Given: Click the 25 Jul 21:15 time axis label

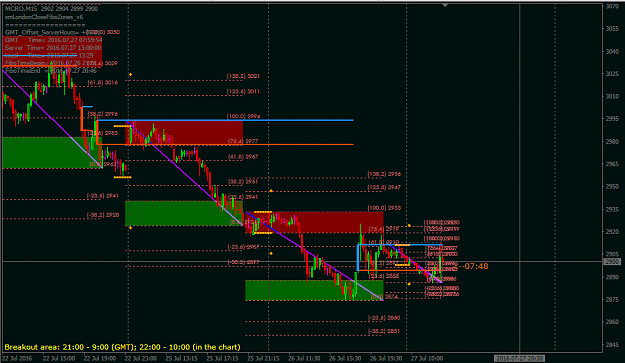Looking at the screenshot, I should point(263,358).
